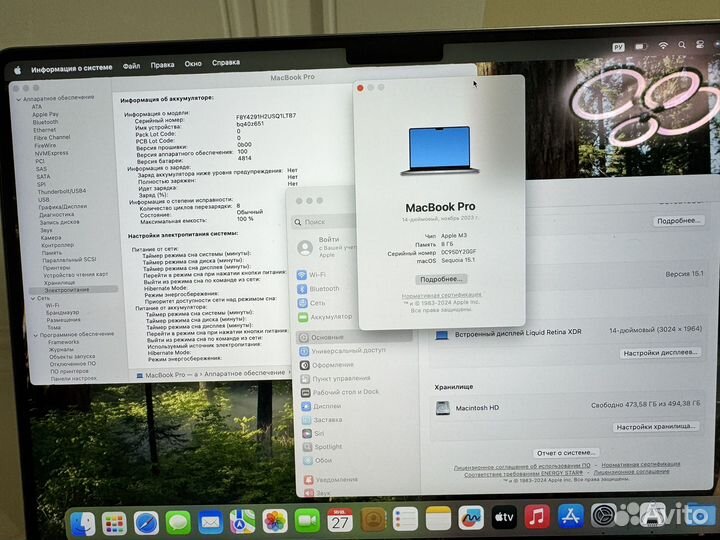Open Настройки дисплеев button
This screenshot has height=540, width=720.
(660, 353)
